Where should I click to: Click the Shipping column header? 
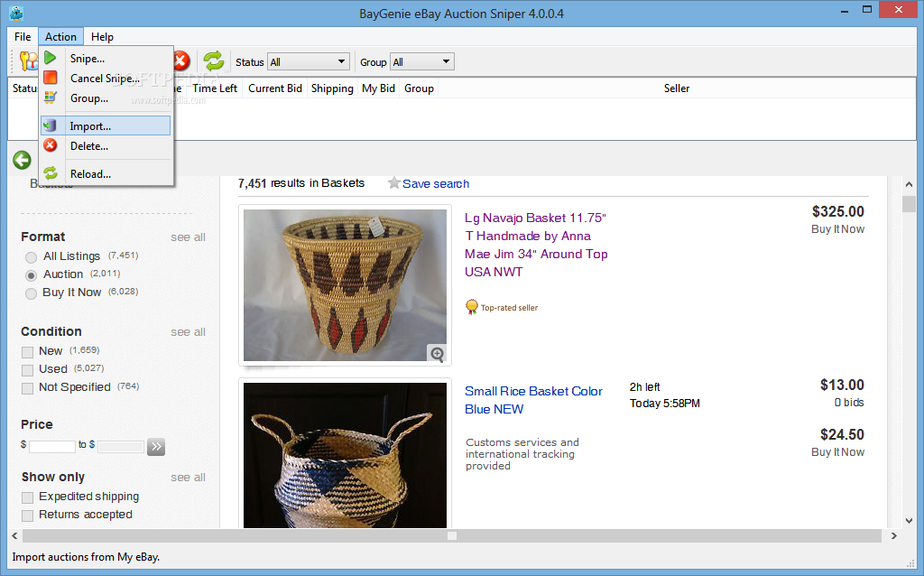332,88
